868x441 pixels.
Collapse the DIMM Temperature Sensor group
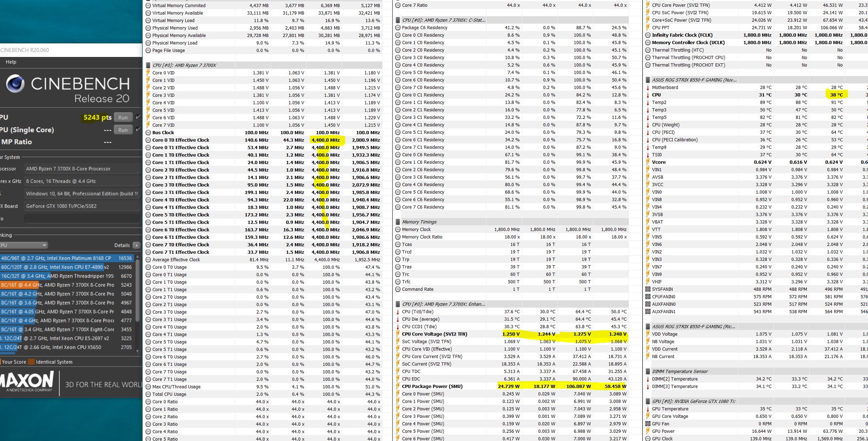pos(648,372)
